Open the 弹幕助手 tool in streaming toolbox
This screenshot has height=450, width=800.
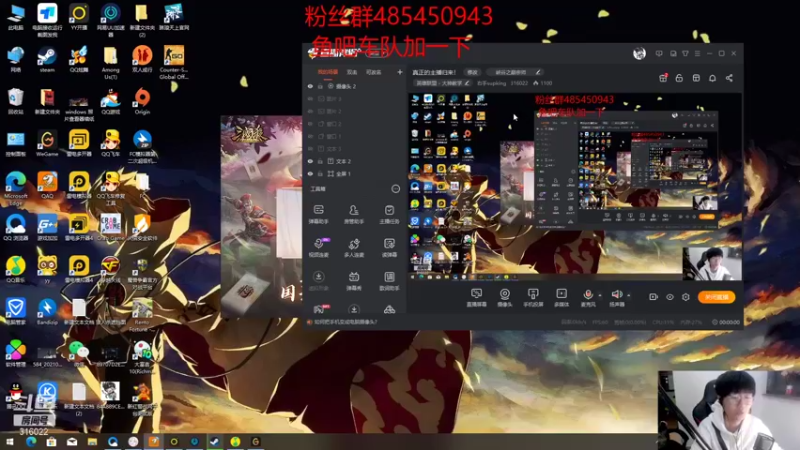[x=318, y=214]
